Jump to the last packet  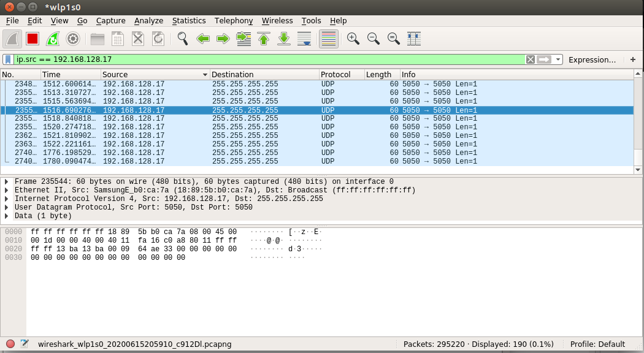click(284, 39)
